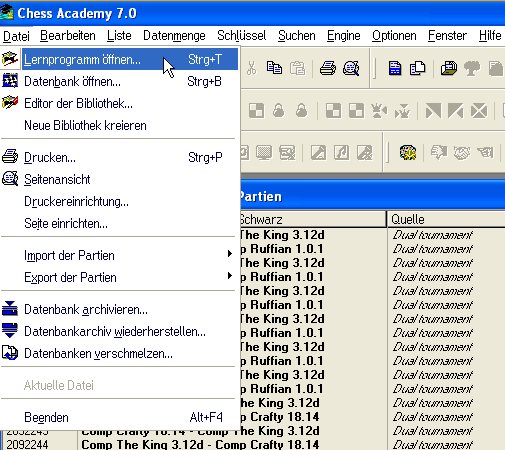Select Datenbankarchiv wiederherstellen... entry

[x=119, y=331]
